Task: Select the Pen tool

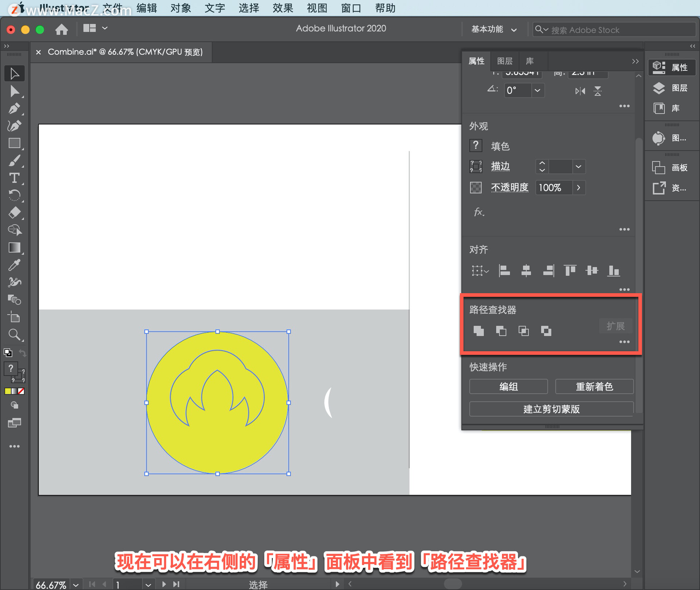Action: click(x=14, y=109)
